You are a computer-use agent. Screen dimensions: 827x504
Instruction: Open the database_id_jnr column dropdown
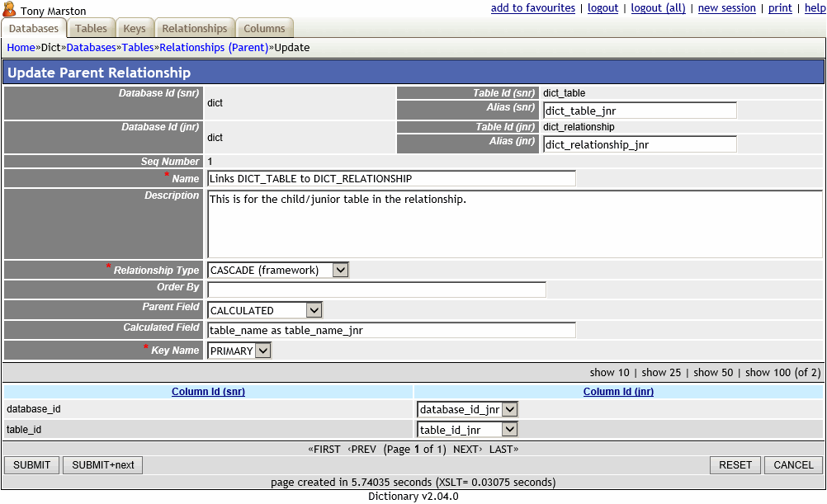pyautogui.click(x=510, y=409)
